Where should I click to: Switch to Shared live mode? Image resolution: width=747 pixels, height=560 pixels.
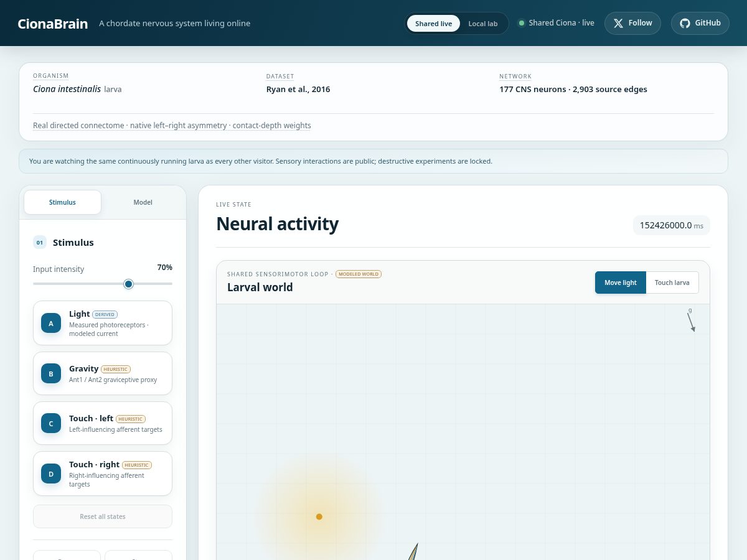[x=433, y=24]
